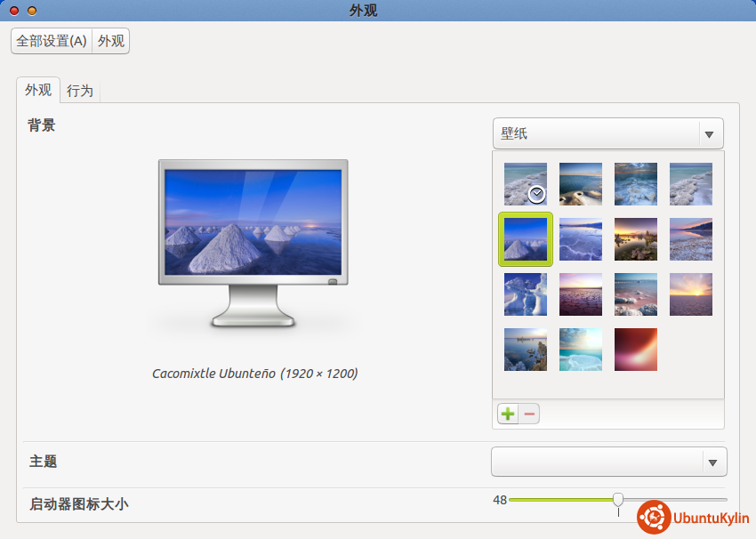Image resolution: width=756 pixels, height=539 pixels.
Task: Click the red minus remove wallpaper button
Action: [529, 414]
